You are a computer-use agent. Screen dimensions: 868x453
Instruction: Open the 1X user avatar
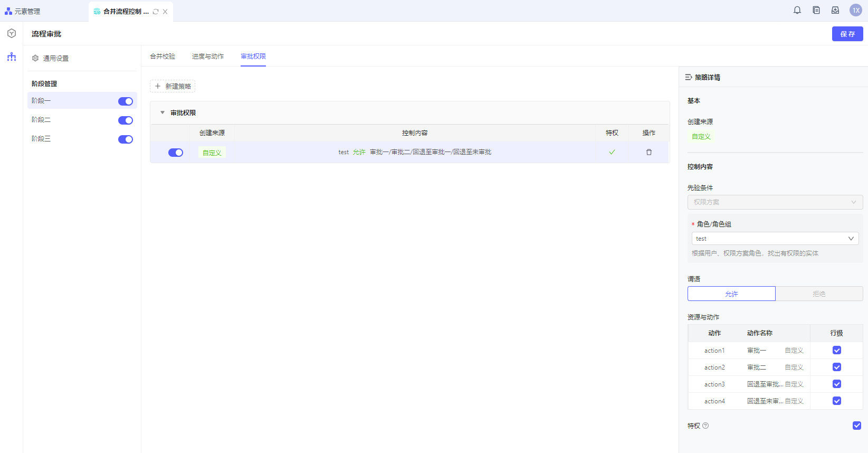(x=855, y=11)
